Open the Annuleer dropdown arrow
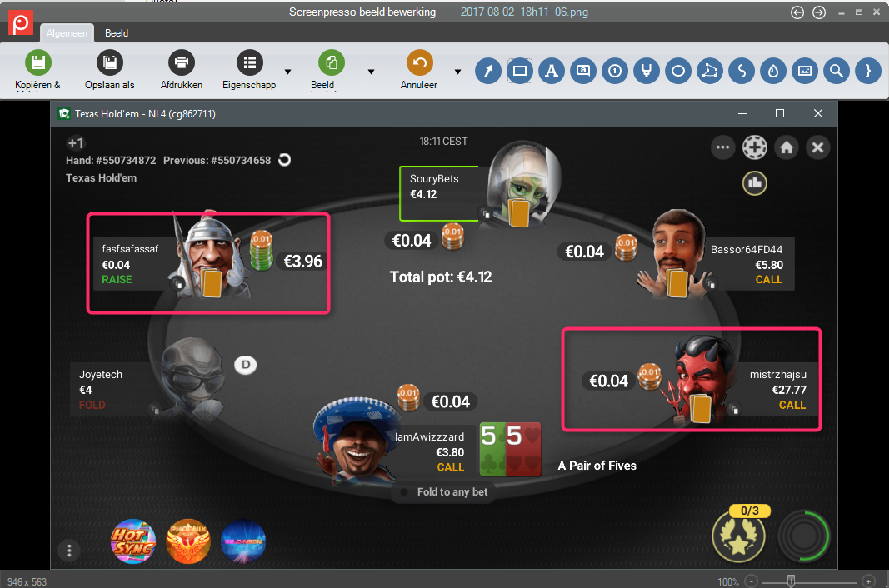The height and width of the screenshot is (588, 889). click(457, 72)
